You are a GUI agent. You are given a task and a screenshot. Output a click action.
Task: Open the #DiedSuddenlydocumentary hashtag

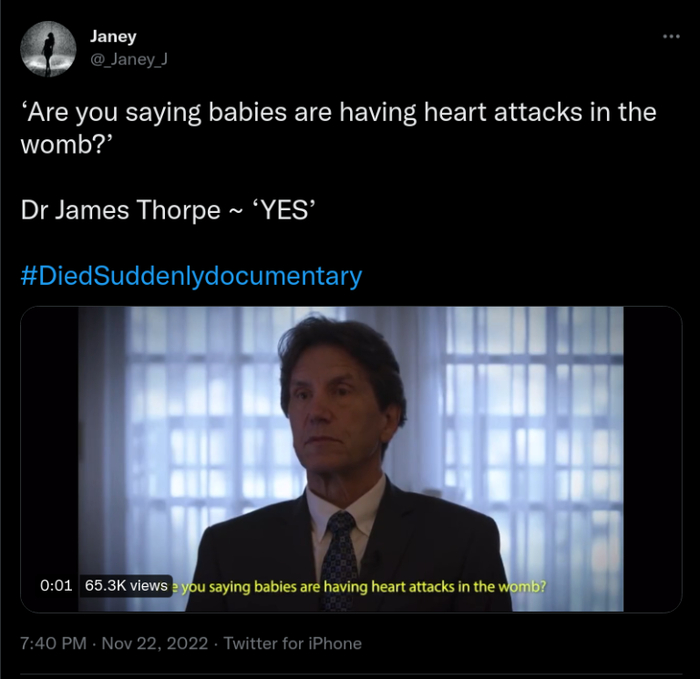click(191, 276)
